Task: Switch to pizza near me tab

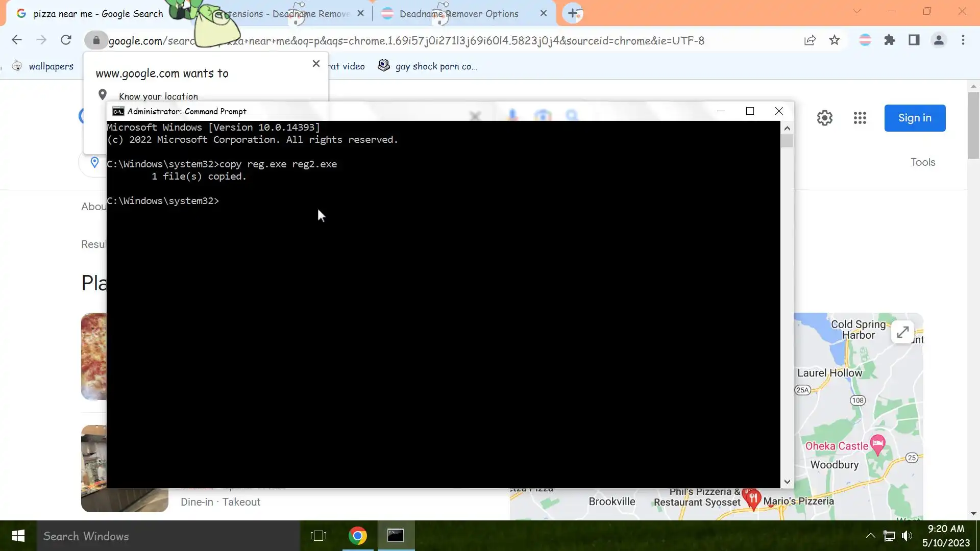Action: (x=98, y=14)
